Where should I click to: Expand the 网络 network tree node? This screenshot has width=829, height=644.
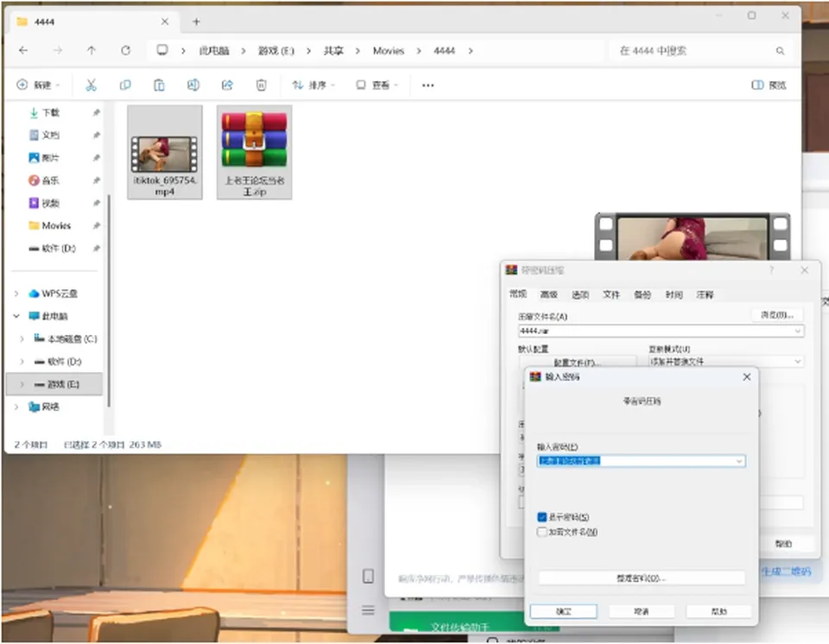pos(16,407)
